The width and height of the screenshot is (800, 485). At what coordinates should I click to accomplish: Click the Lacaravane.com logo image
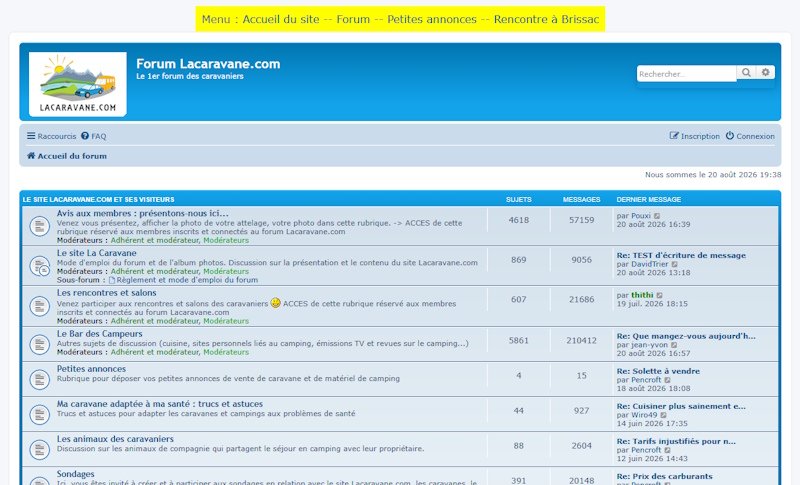pos(78,84)
